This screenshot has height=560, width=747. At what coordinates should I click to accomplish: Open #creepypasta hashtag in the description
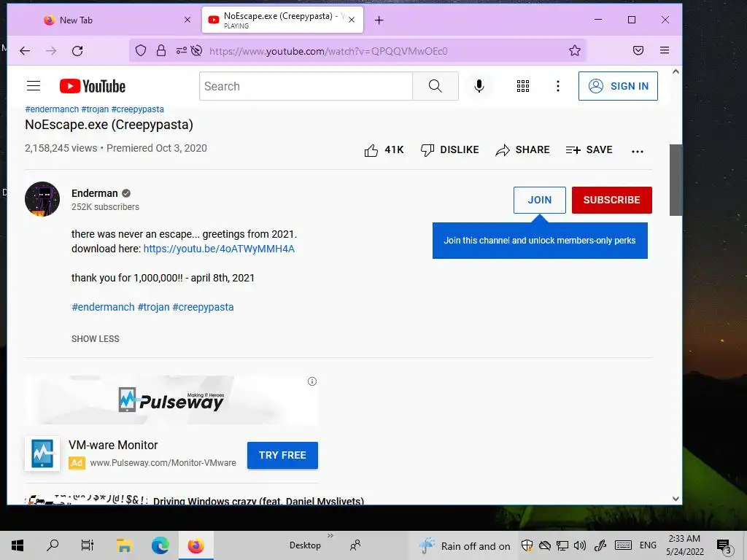point(203,307)
